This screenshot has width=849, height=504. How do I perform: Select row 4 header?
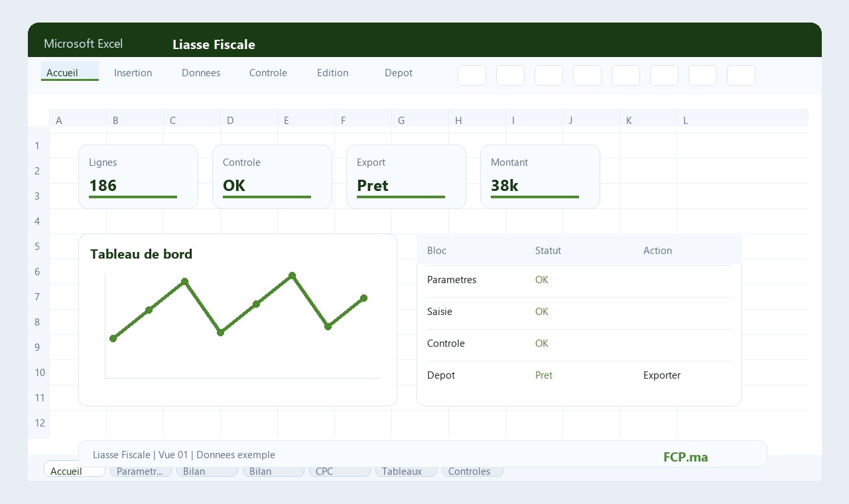38,221
